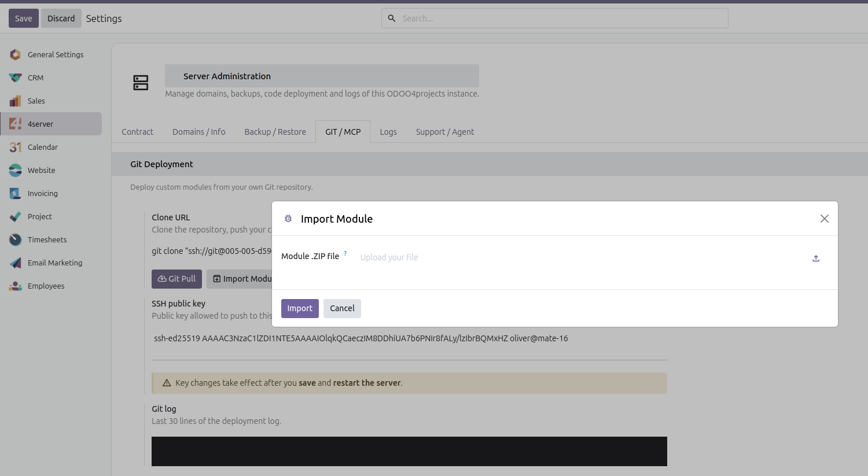Click the Git Pull button
The height and width of the screenshot is (476, 868).
coord(177,279)
